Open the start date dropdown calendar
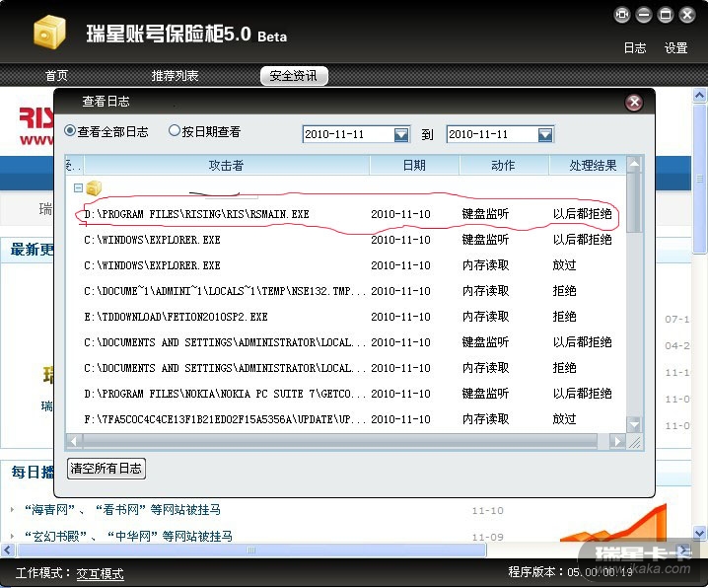This screenshot has width=708, height=588. 401,134
